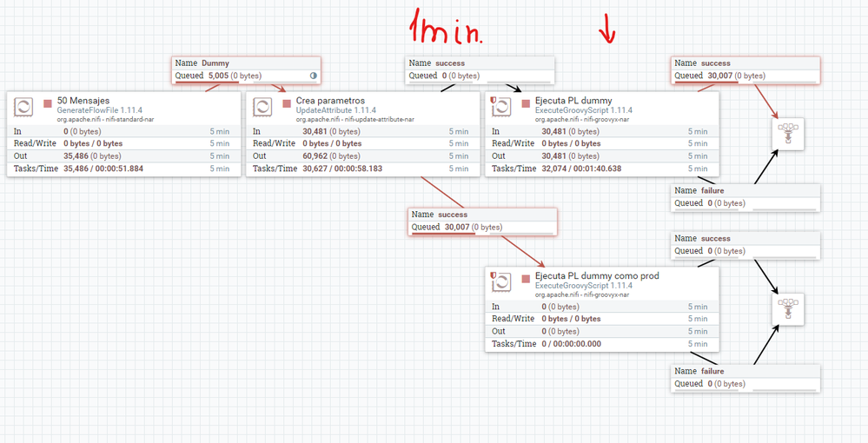Select the Dummy connection with 5,005 queued
Image resolution: width=868 pixels, height=443 pixels.
click(247, 69)
